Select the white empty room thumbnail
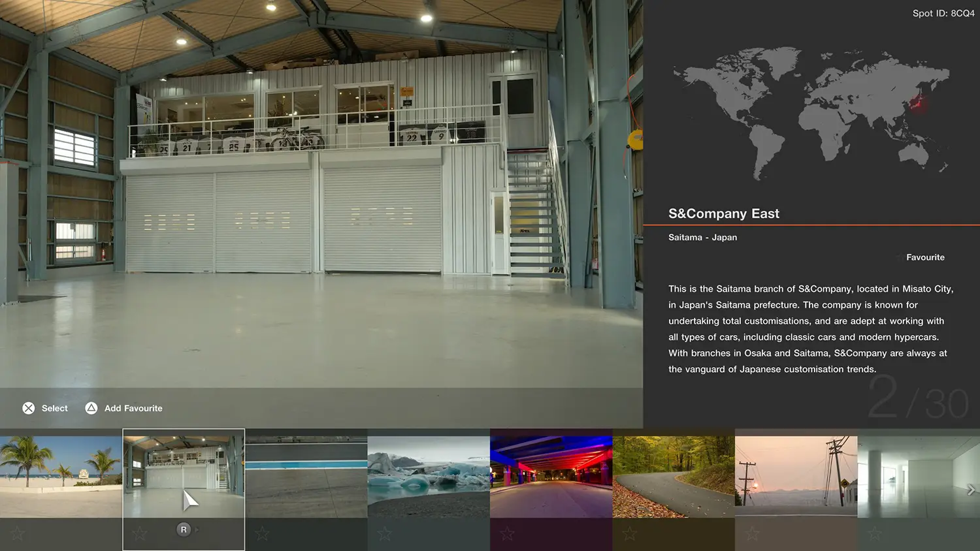980x551 pixels. click(919, 477)
